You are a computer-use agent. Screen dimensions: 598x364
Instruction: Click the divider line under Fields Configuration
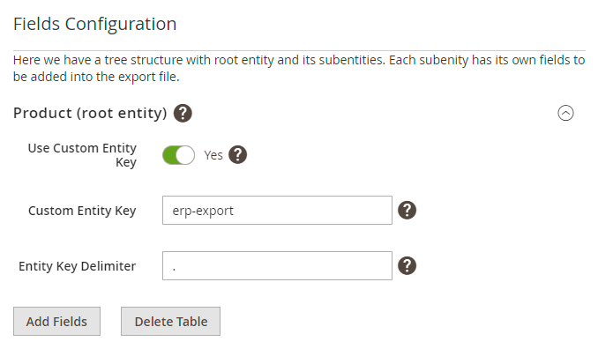pos(299,50)
